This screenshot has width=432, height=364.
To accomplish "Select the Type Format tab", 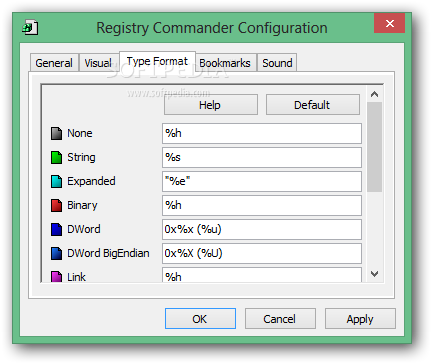I will 157,61.
